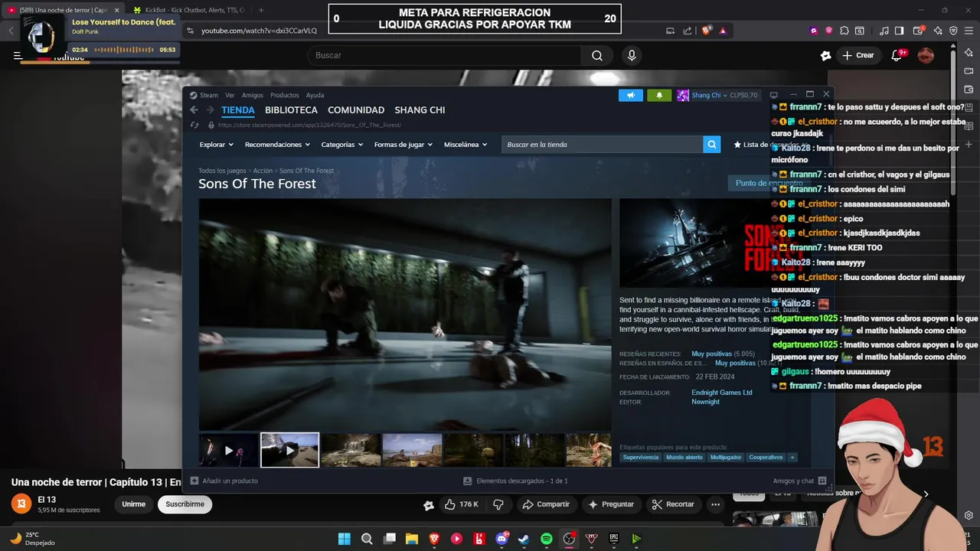Screen dimensions: 980x551
Task: Expand Categorías dropdown in Steam store
Action: pyautogui.click(x=342, y=145)
